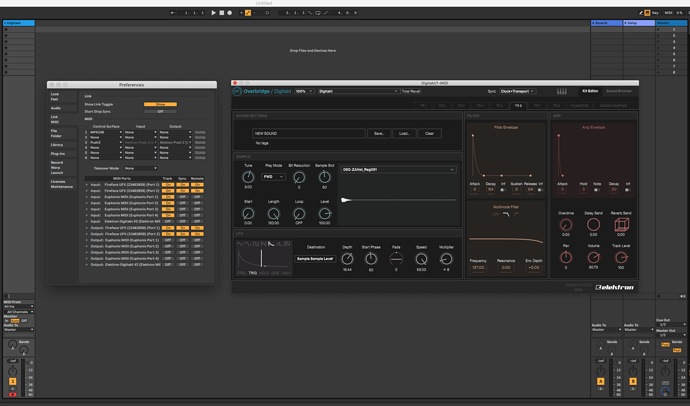Click the Track Level knob
This screenshot has width=690, height=406.
(621, 257)
